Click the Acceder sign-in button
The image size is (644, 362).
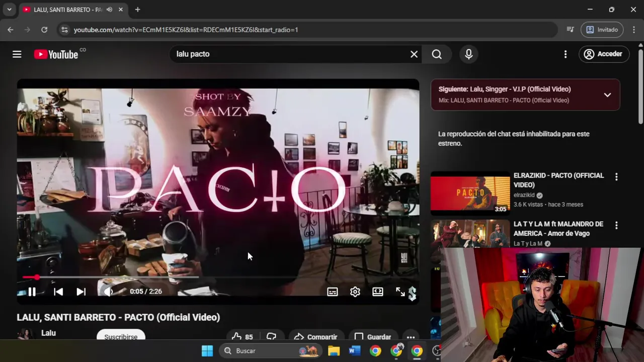tap(604, 54)
